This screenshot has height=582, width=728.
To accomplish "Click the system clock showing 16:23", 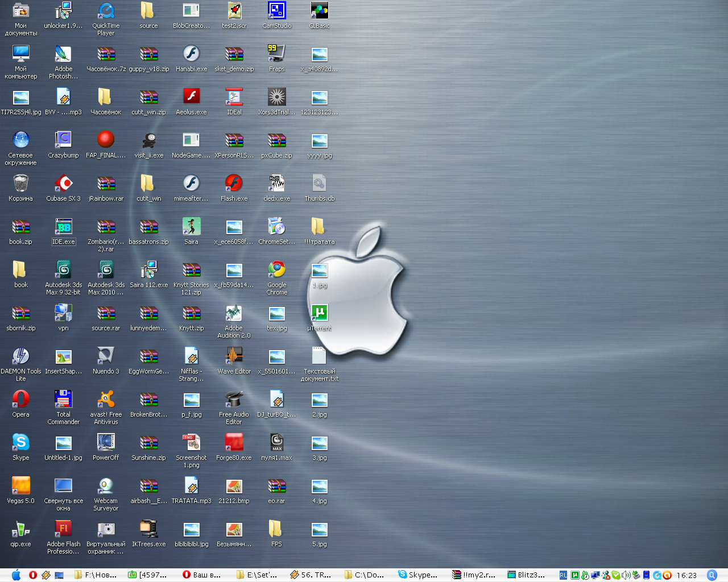I will coord(686,575).
